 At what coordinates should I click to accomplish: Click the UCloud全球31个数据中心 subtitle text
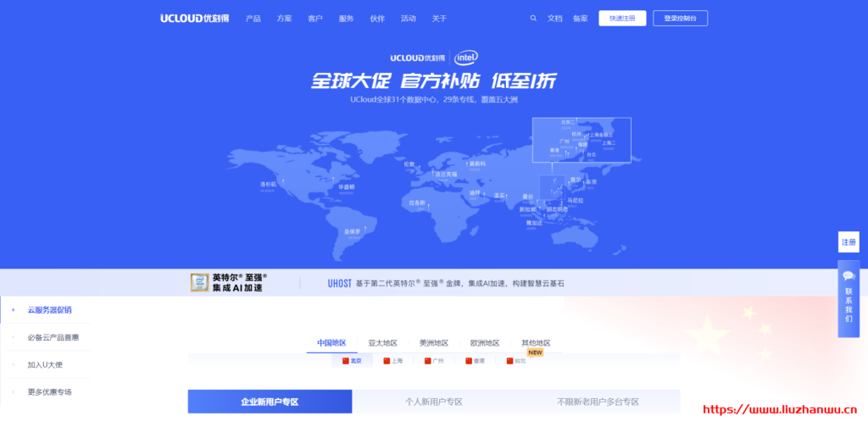pyautogui.click(x=433, y=100)
